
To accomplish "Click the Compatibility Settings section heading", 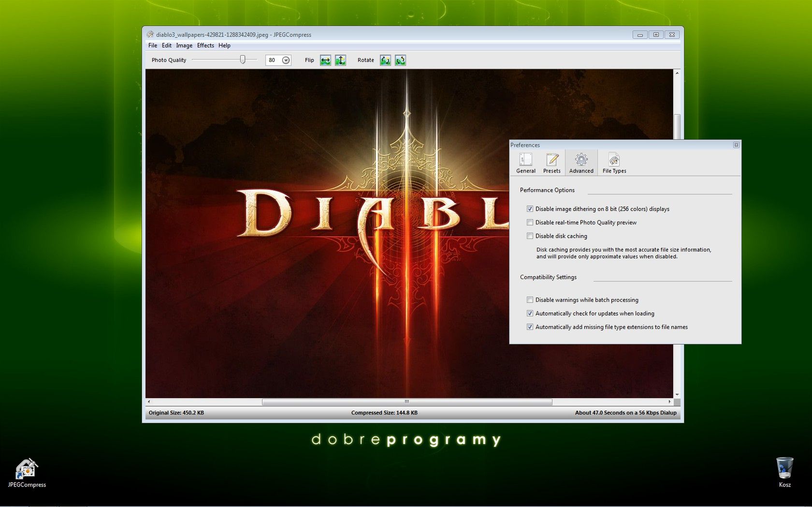I will pos(548,277).
